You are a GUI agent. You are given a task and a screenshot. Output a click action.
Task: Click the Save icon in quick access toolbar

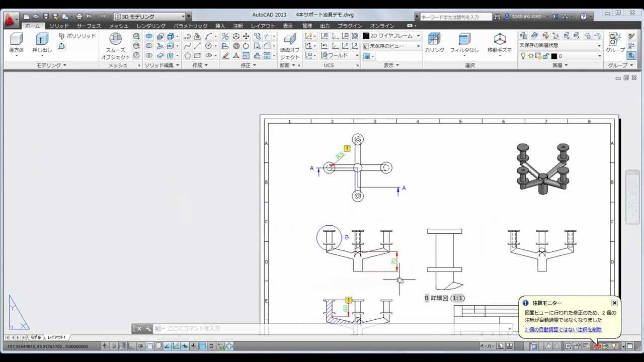point(46,17)
